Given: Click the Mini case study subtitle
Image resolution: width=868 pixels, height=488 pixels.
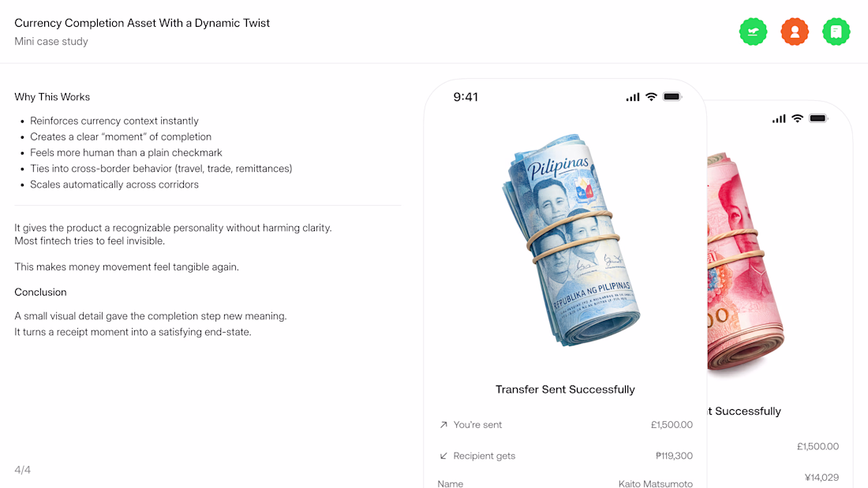Looking at the screenshot, I should tap(51, 42).
